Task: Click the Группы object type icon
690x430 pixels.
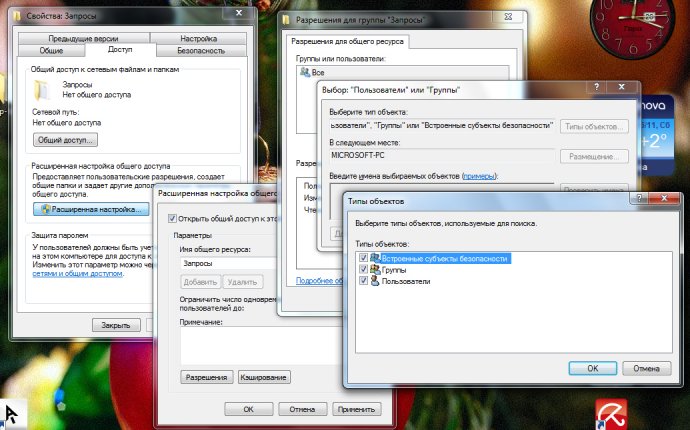Action: point(375,269)
